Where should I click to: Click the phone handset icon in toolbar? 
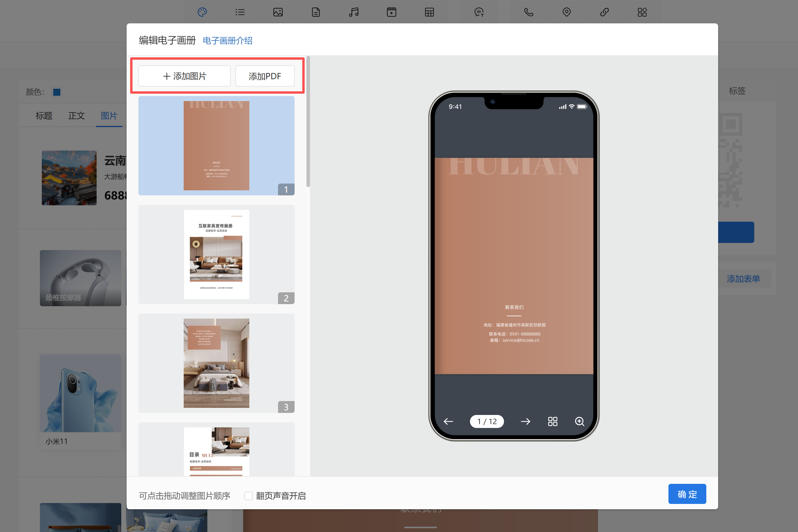(529, 12)
